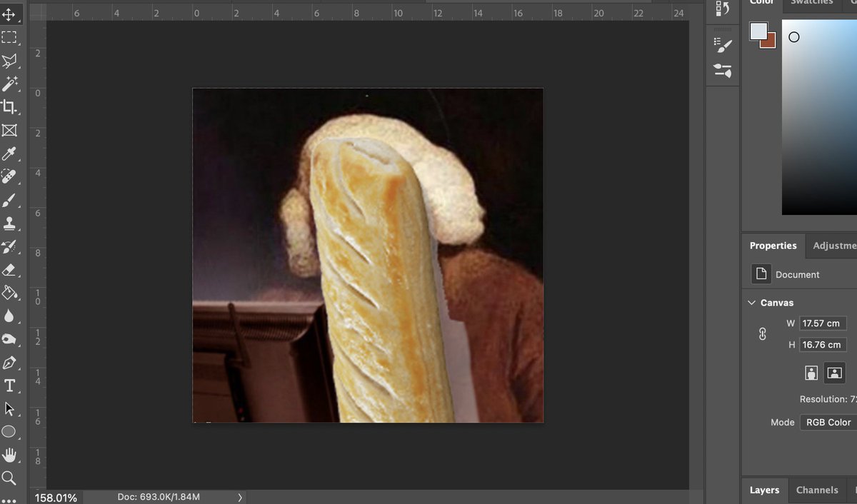This screenshot has width=857, height=504.
Task: Click the Doc: 693.0K/1.84M status text
Action: pos(159,497)
